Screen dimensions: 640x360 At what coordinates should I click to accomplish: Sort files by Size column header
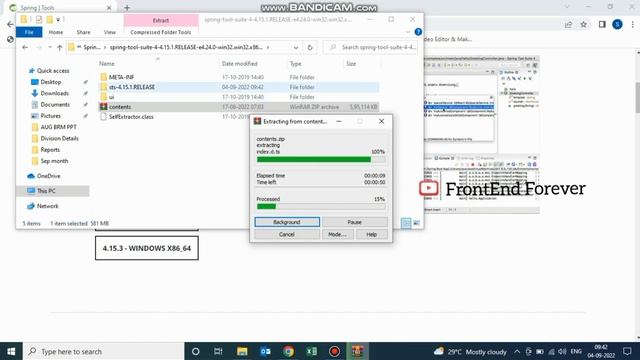[351, 64]
